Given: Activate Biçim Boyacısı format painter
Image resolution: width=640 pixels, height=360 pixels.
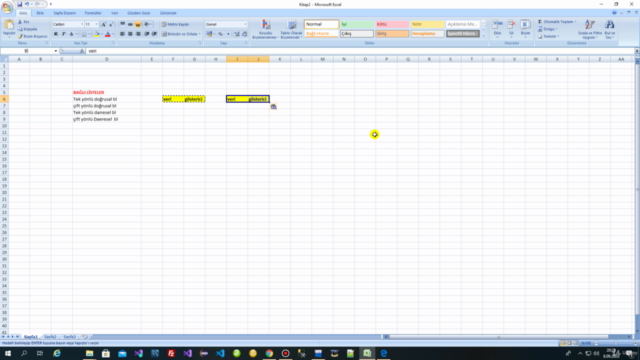Looking at the screenshot, I should pos(32,36).
